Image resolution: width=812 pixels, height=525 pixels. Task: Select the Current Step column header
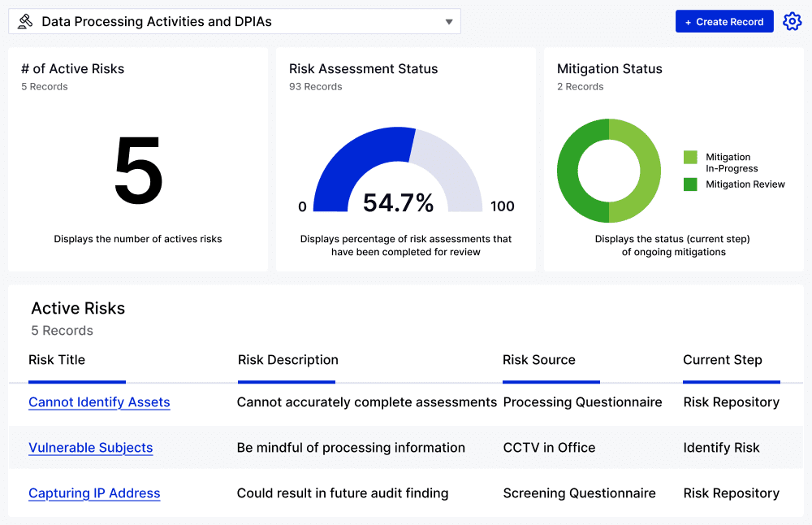722,360
